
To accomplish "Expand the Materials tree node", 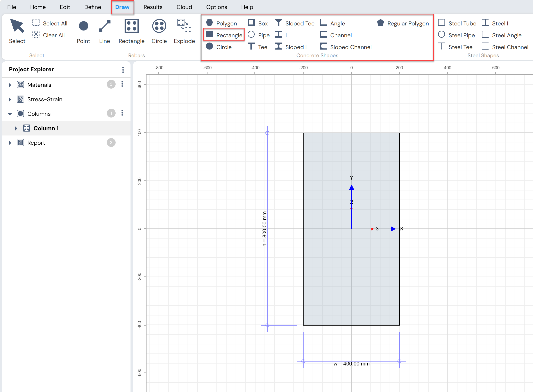I will tap(10, 85).
